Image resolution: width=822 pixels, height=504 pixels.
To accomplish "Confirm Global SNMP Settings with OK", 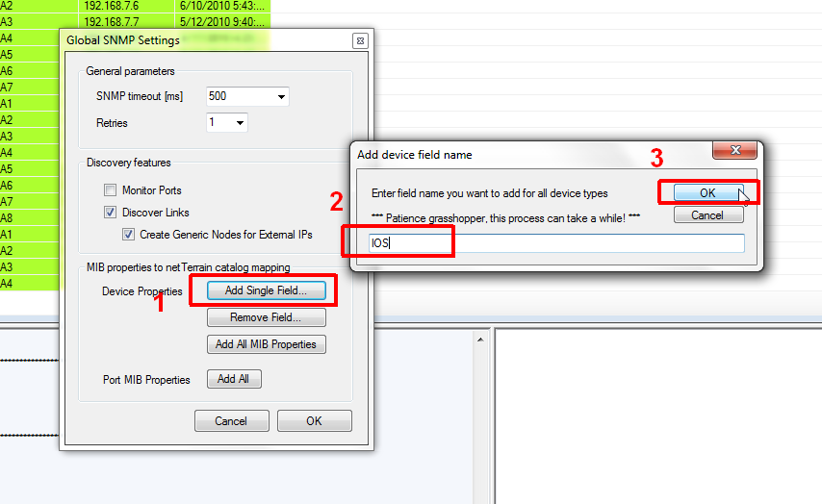I will (315, 420).
